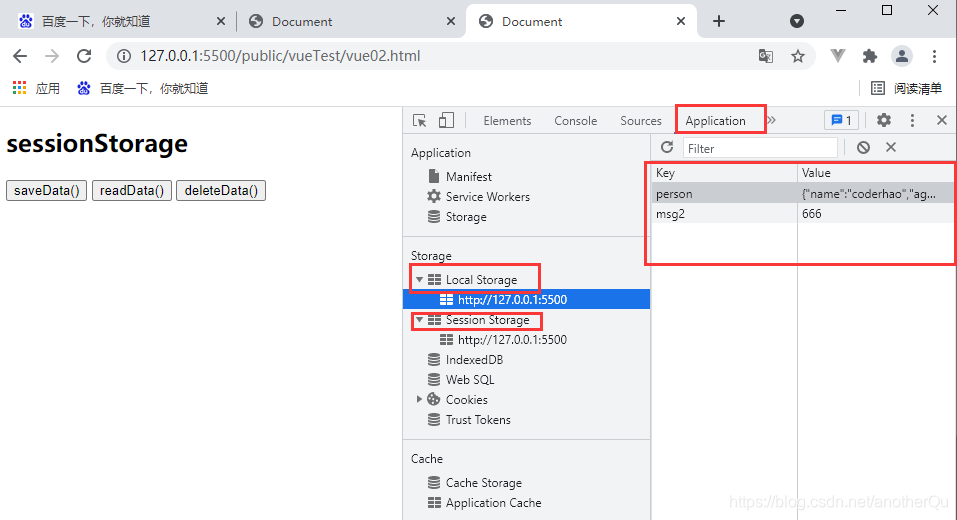957x520 pixels.
Task: Activate the inspect element picker
Action: click(419, 120)
